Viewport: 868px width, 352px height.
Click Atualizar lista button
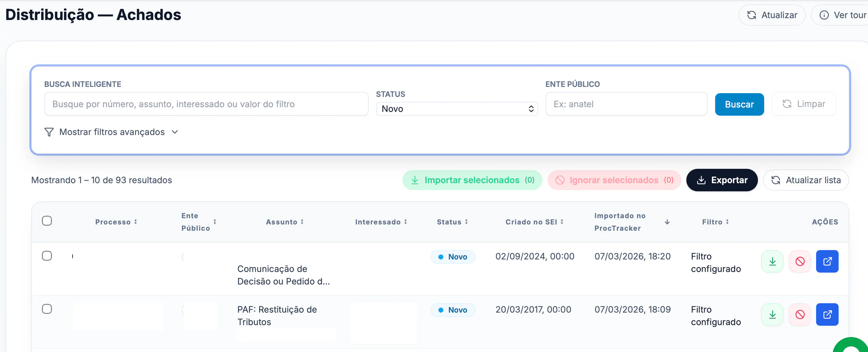pos(806,180)
